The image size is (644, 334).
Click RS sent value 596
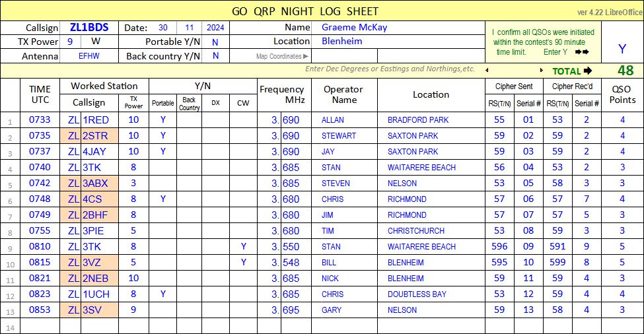pyautogui.click(x=499, y=246)
